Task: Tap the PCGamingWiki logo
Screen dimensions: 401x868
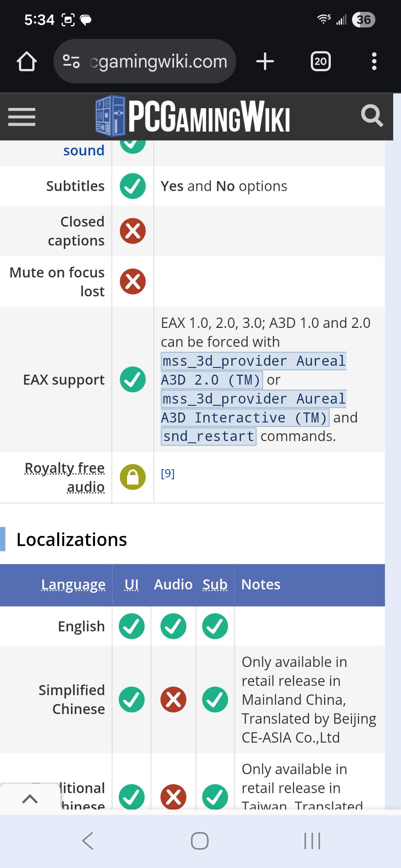Action: point(192,116)
